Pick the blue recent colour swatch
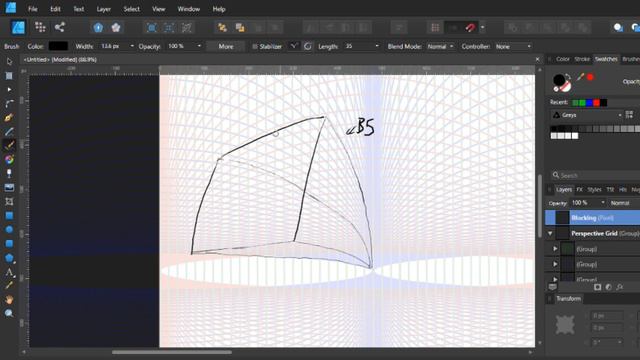This screenshot has height=360, width=640. (x=589, y=102)
